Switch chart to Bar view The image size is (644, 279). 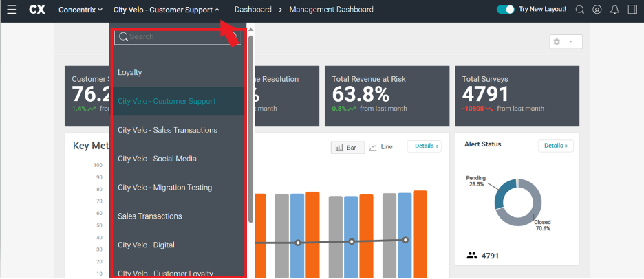tap(348, 147)
